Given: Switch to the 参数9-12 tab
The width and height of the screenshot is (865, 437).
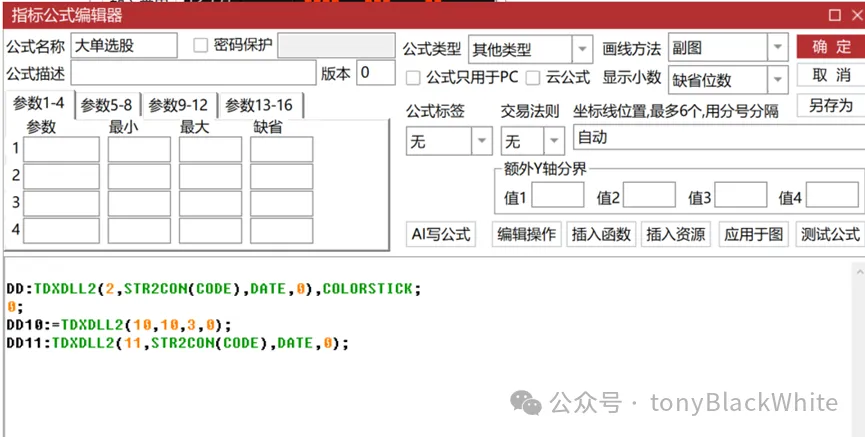Looking at the screenshot, I should (179, 105).
